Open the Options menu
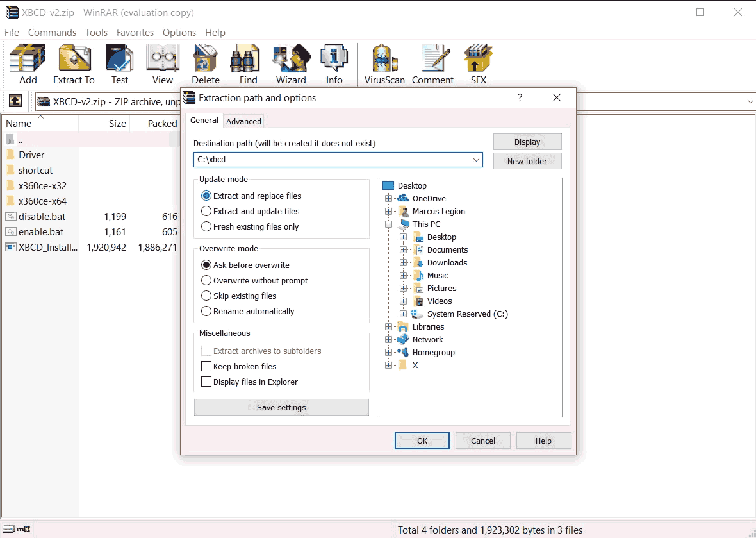The width and height of the screenshot is (756, 538). tap(179, 32)
